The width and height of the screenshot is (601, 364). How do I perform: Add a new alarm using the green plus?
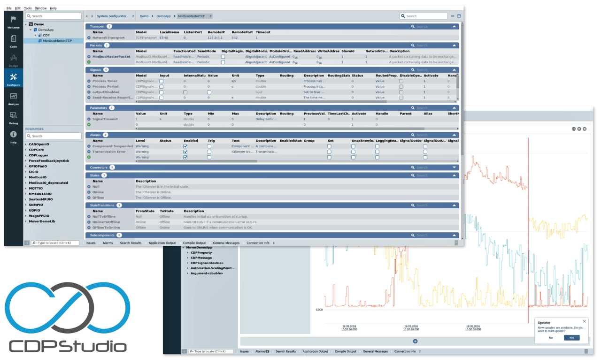coord(88,157)
